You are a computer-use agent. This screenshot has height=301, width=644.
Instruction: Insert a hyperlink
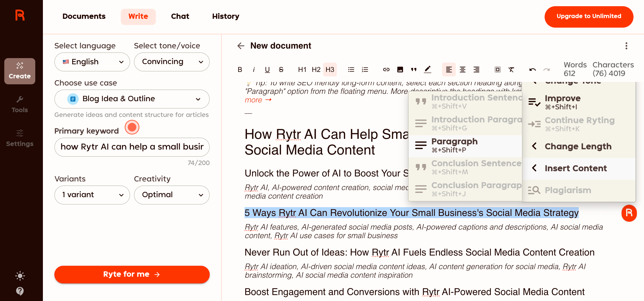click(386, 70)
